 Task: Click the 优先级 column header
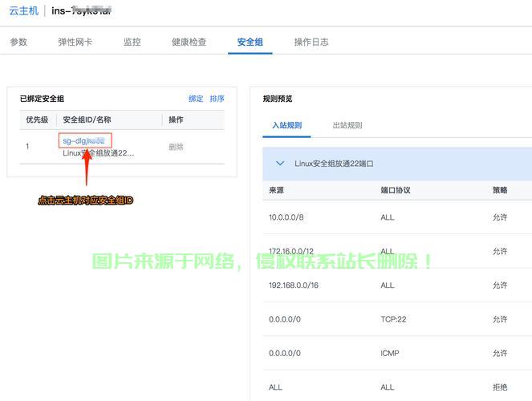click(37, 119)
